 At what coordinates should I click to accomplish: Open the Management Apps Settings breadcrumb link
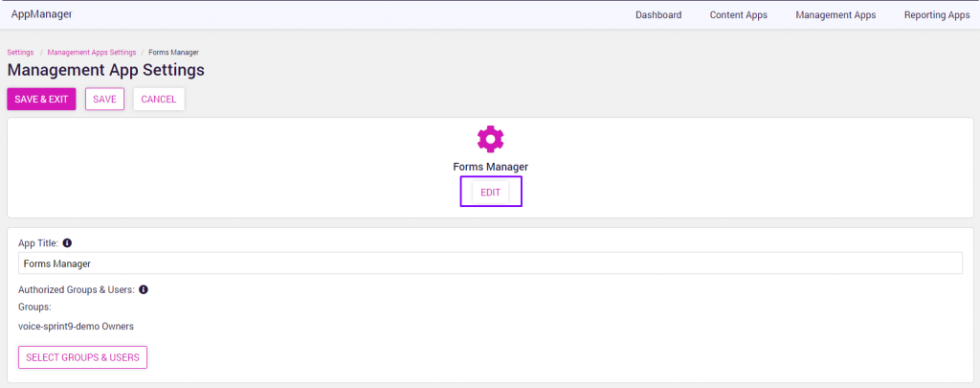[x=91, y=52]
